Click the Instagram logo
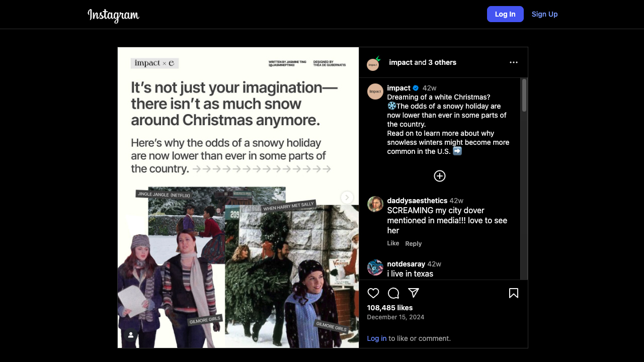The width and height of the screenshot is (644, 362). (113, 15)
